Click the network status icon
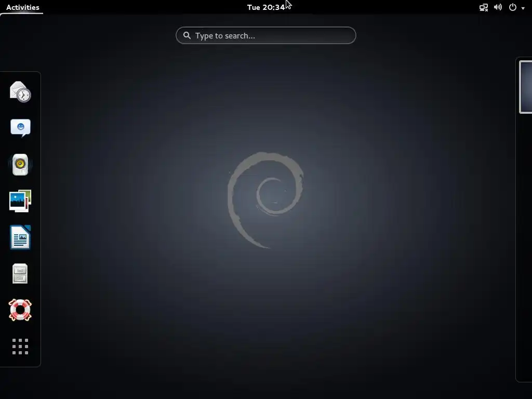The width and height of the screenshot is (532, 399). click(484, 7)
